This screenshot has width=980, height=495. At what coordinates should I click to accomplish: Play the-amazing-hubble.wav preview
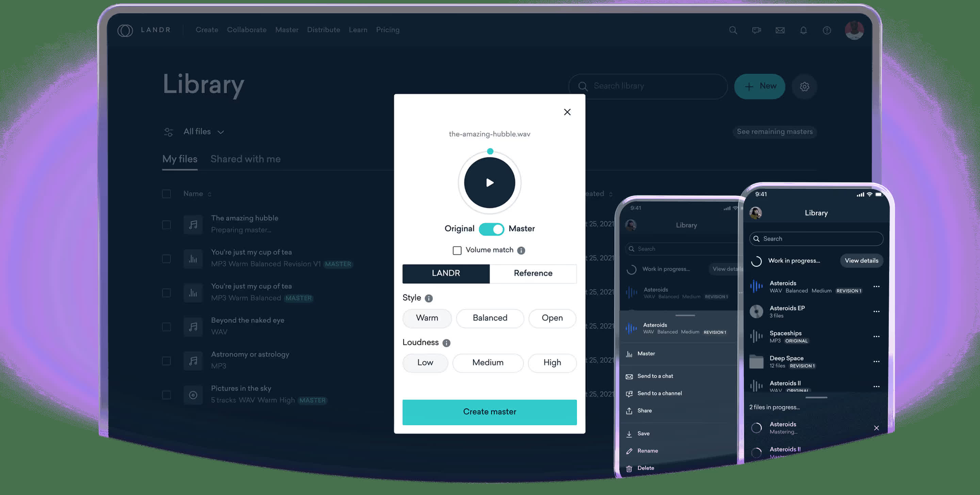click(x=490, y=183)
